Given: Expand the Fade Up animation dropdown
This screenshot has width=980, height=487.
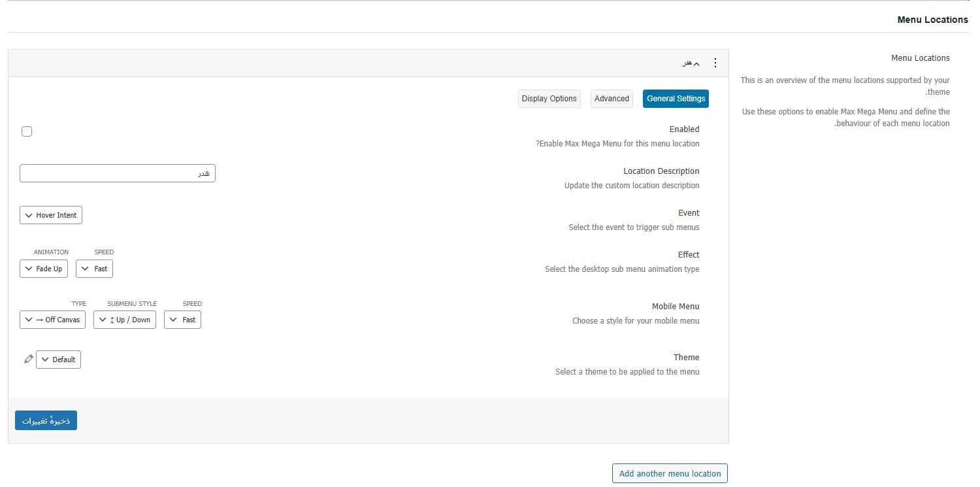Looking at the screenshot, I should [x=44, y=269].
